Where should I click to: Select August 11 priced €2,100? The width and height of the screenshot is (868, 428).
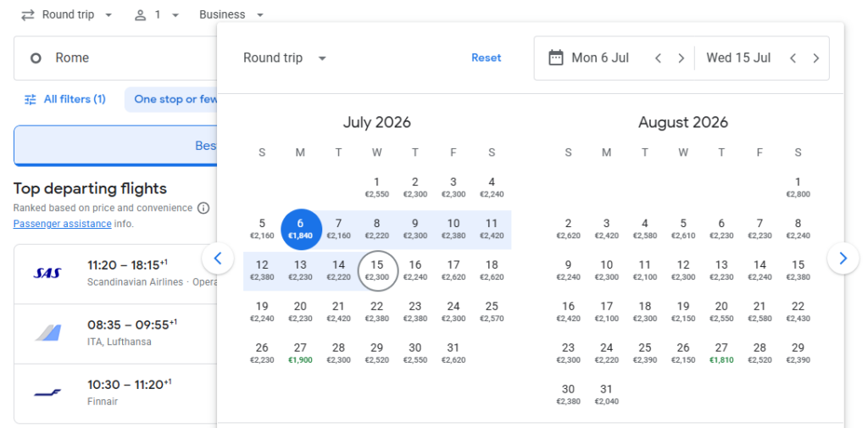coord(645,270)
